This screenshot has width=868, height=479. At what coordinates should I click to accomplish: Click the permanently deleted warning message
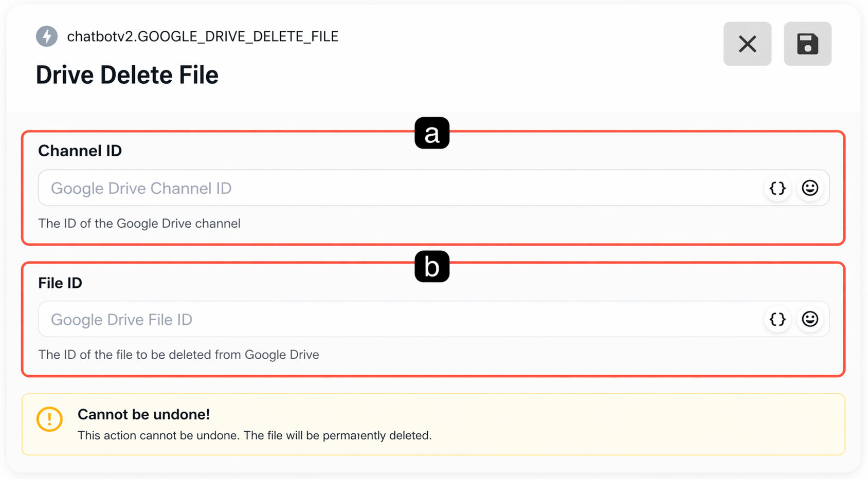pyautogui.click(x=255, y=435)
